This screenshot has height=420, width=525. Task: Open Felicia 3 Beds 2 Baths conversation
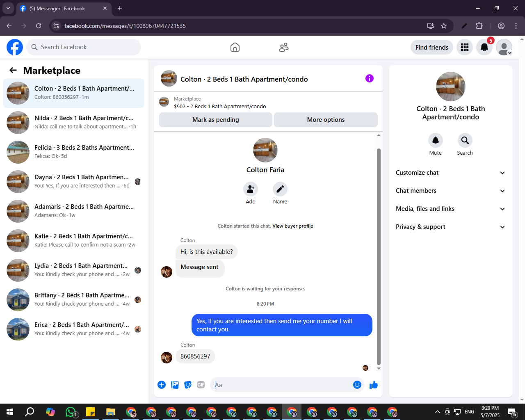point(74,152)
